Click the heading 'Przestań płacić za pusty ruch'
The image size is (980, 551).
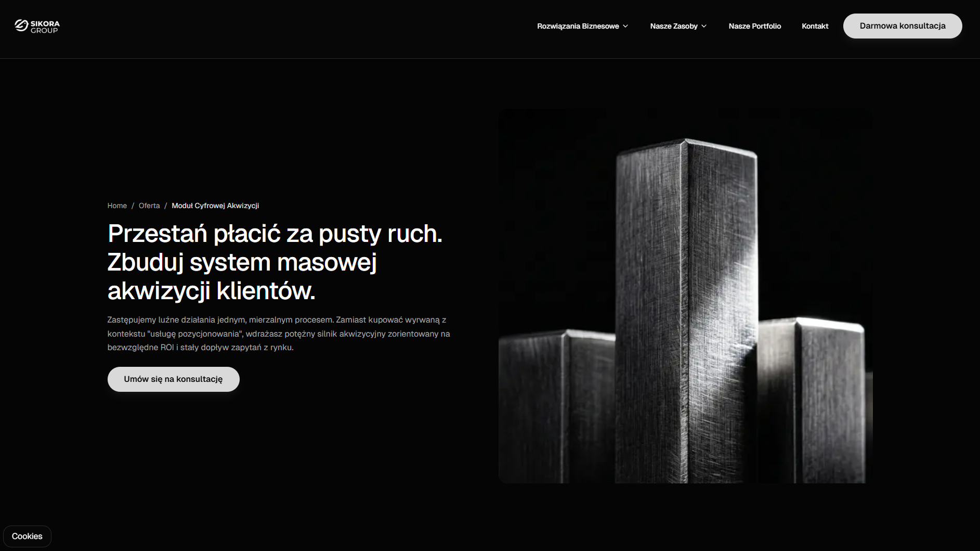pyautogui.click(x=275, y=262)
